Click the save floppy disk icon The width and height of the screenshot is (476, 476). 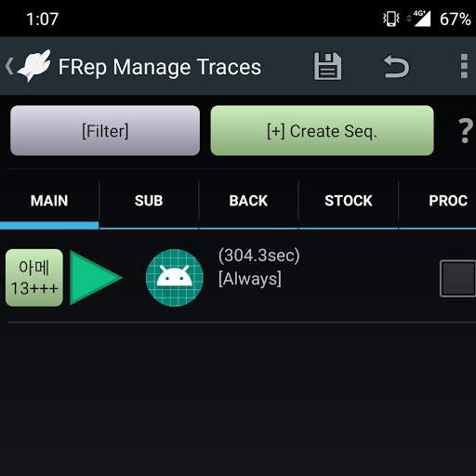coord(327,66)
